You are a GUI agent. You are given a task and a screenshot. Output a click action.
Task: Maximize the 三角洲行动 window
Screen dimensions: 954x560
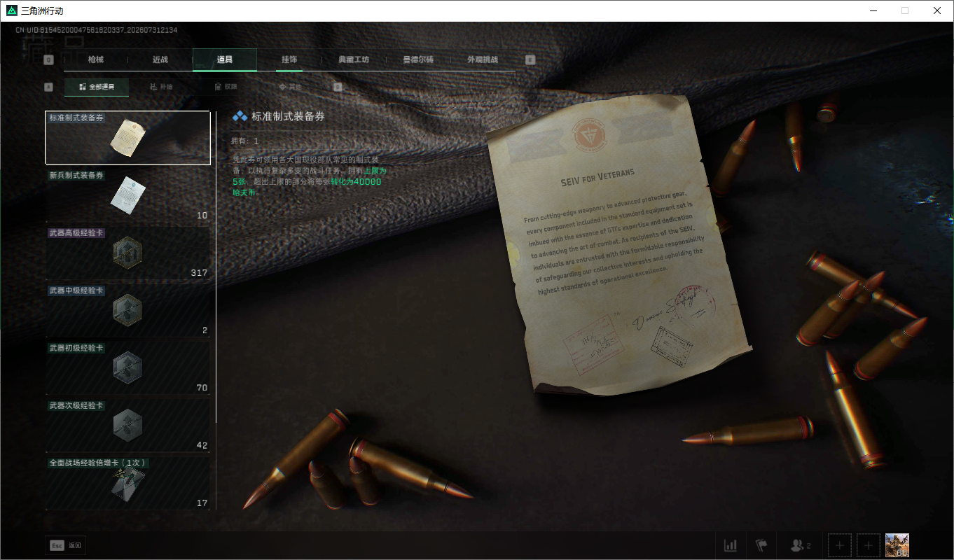coord(905,10)
